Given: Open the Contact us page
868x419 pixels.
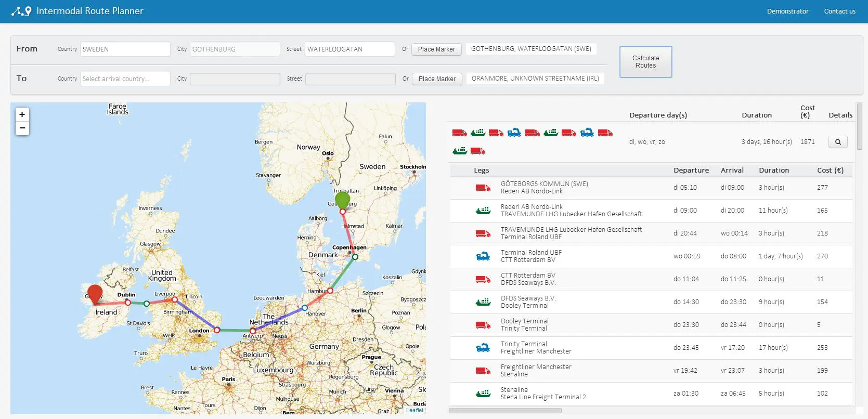Looking at the screenshot, I should pos(839,11).
